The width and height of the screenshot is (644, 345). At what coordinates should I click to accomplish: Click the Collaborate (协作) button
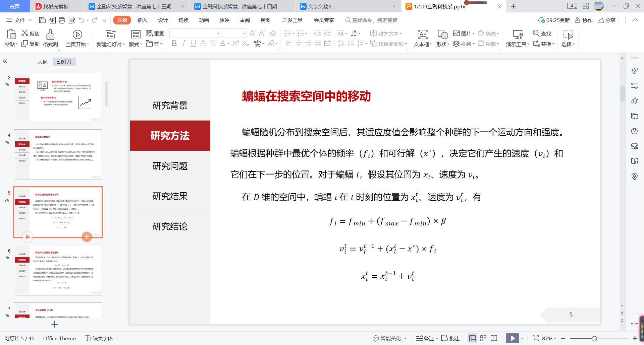tap(584, 20)
